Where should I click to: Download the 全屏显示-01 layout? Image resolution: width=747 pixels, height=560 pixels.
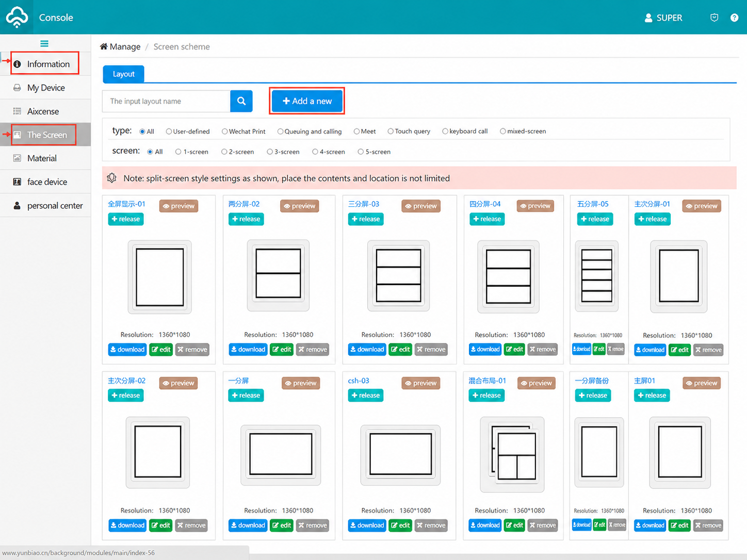(127, 350)
